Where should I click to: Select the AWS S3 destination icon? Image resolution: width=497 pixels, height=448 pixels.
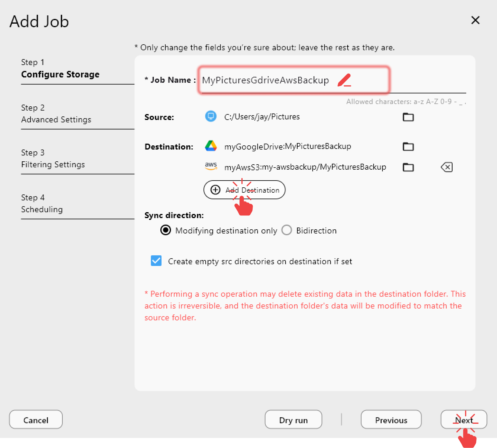[x=211, y=166]
